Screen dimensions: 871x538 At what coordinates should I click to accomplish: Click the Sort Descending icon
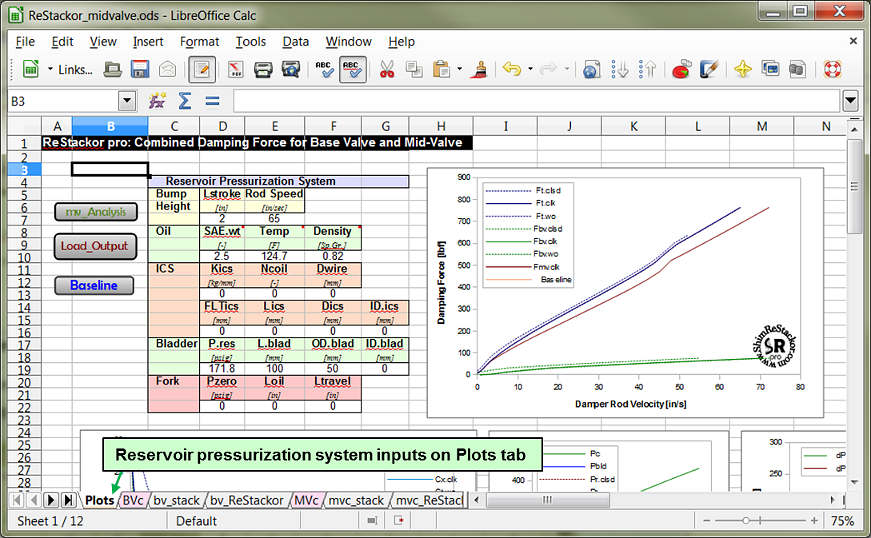[647, 69]
